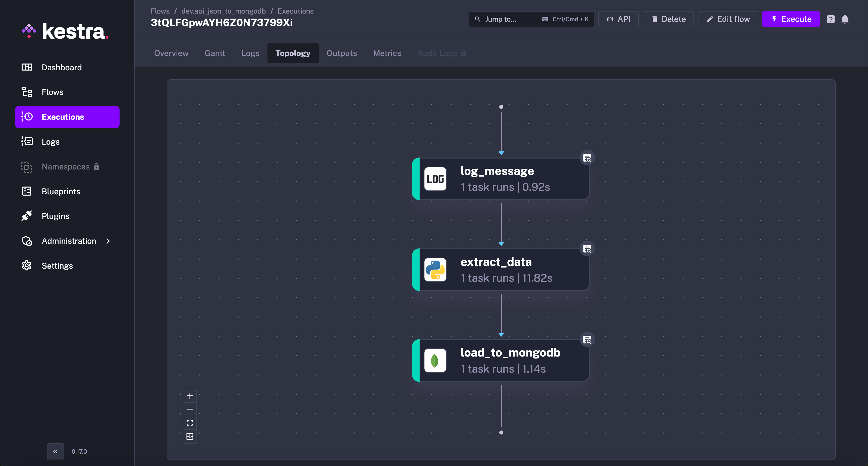
Task: Switch to the Outputs tab
Action: click(x=341, y=53)
